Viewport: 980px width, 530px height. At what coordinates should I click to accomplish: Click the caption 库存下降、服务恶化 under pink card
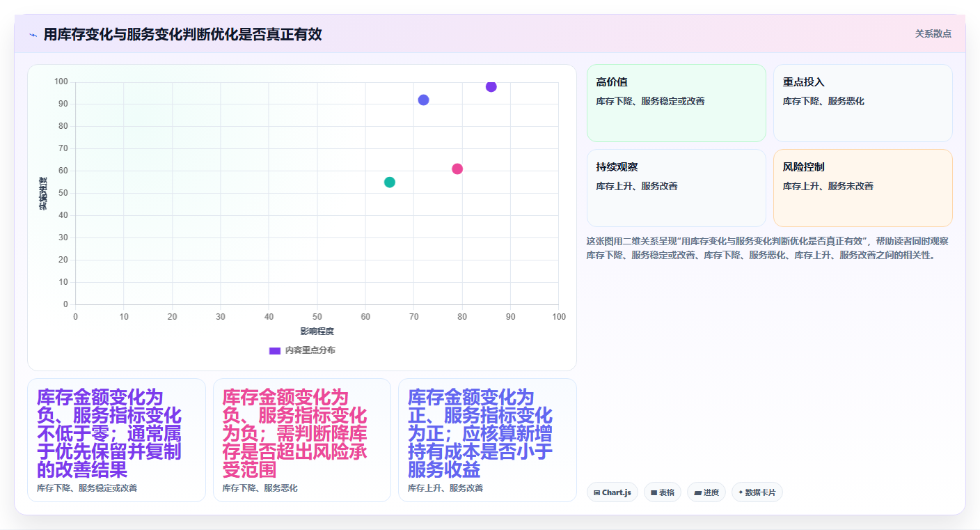pyautogui.click(x=260, y=488)
